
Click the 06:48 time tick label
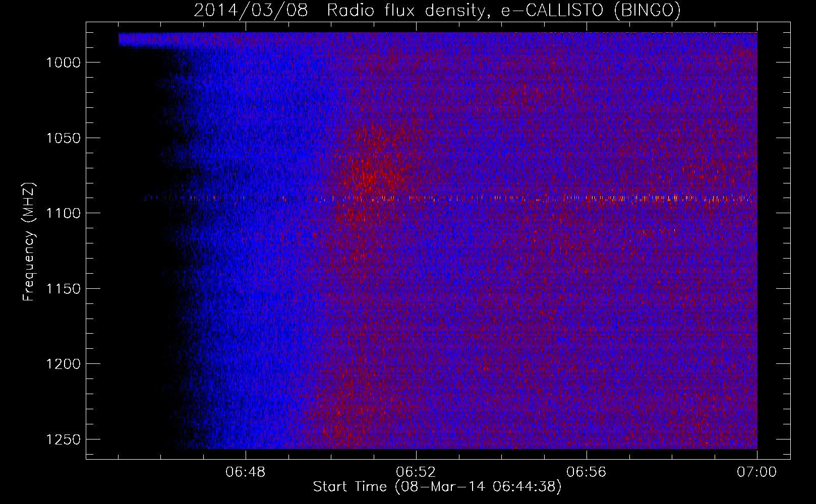point(246,472)
